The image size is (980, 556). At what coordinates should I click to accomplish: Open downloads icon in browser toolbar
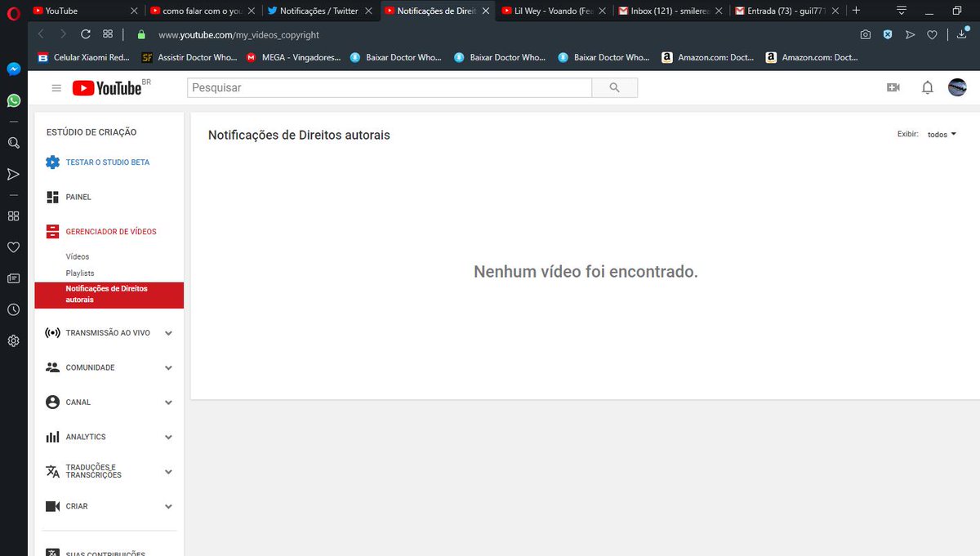pos(962,35)
